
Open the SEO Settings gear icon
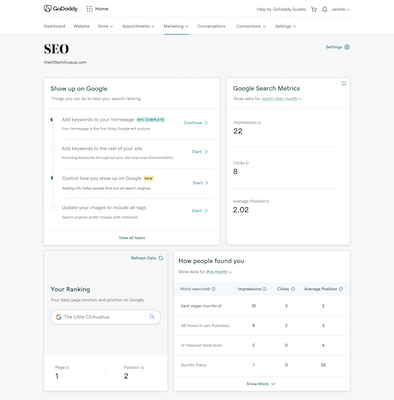[347, 47]
